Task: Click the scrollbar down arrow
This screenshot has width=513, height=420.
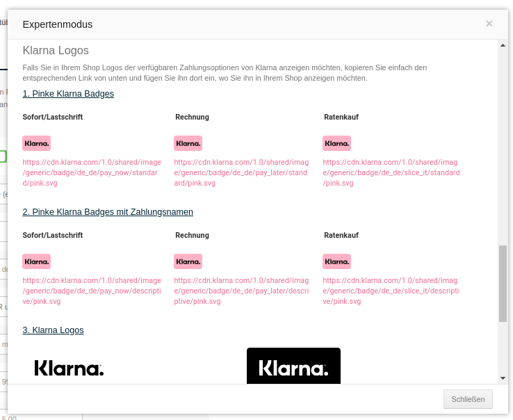Action: [503, 378]
